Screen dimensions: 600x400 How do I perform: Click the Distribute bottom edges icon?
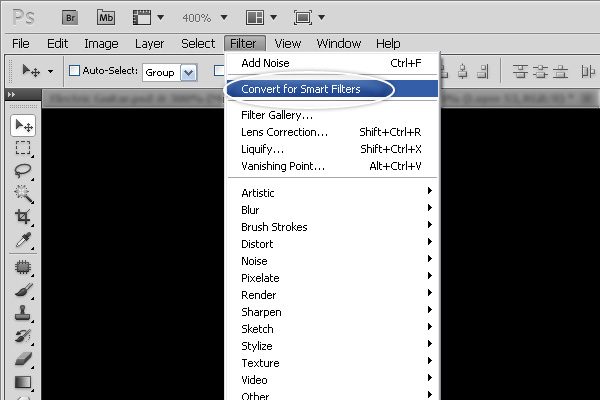[x=560, y=71]
